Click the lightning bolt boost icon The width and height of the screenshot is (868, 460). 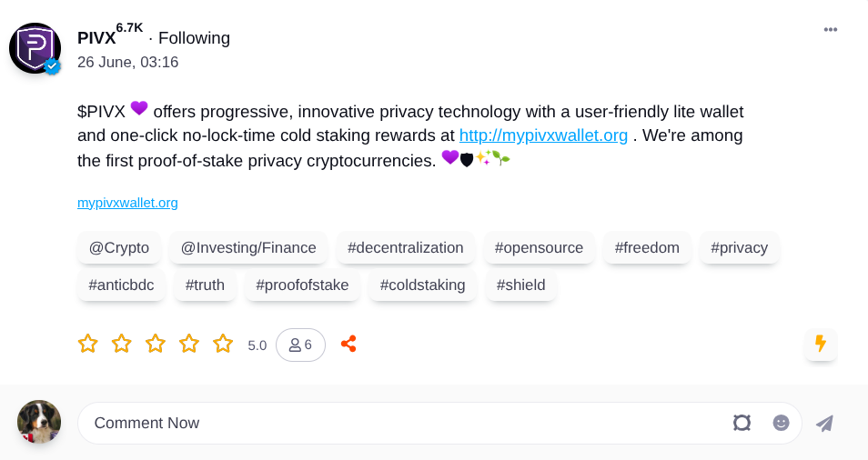(x=820, y=344)
